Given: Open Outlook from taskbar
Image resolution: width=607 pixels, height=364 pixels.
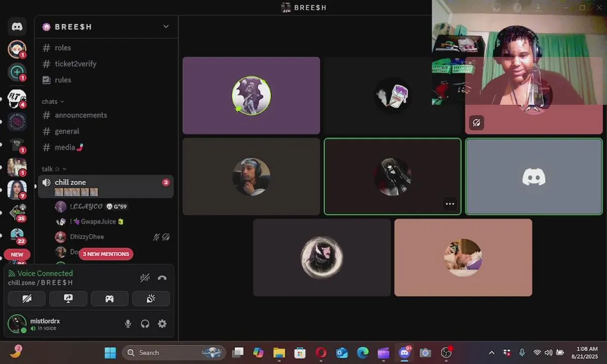Looking at the screenshot, I should coord(342,352).
